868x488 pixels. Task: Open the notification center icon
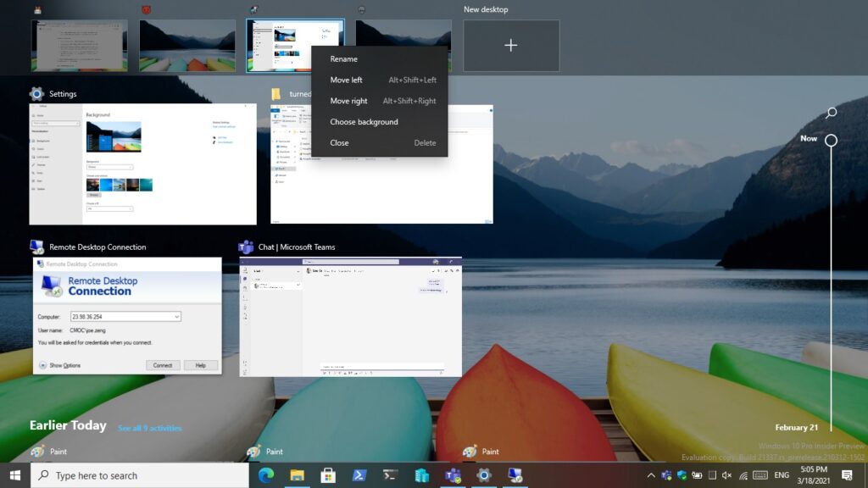[847, 475]
